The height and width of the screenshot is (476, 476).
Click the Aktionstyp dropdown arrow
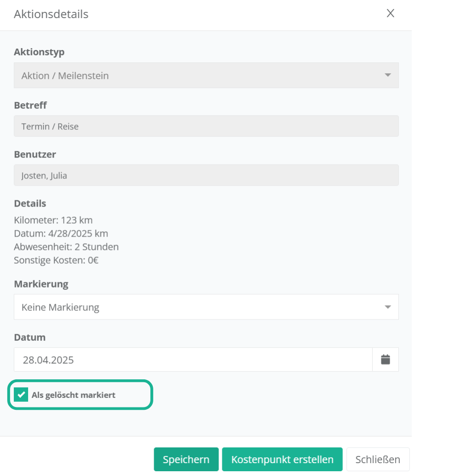[x=387, y=75]
